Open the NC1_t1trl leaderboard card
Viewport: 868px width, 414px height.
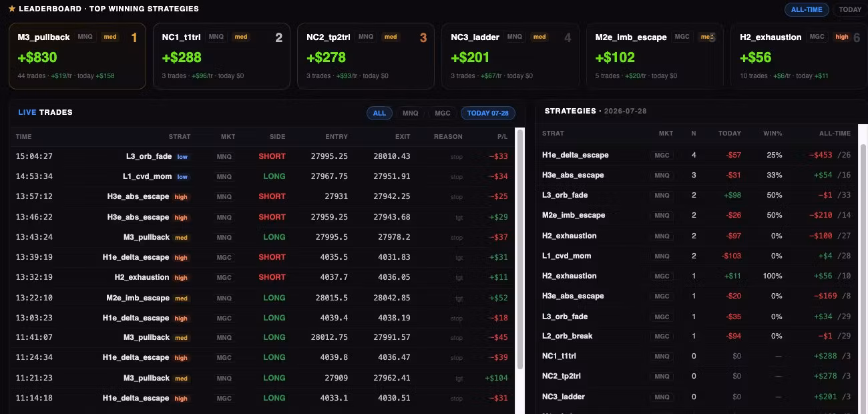tap(222, 56)
